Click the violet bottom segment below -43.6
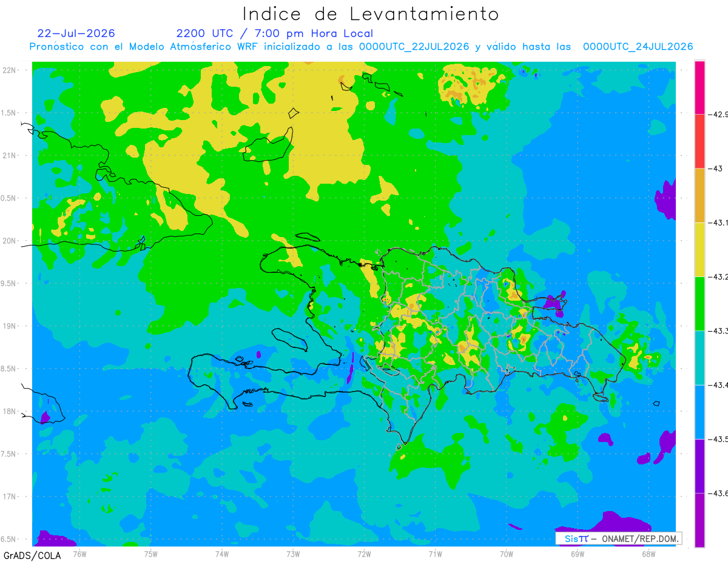The width and height of the screenshot is (728, 562). pos(699,520)
